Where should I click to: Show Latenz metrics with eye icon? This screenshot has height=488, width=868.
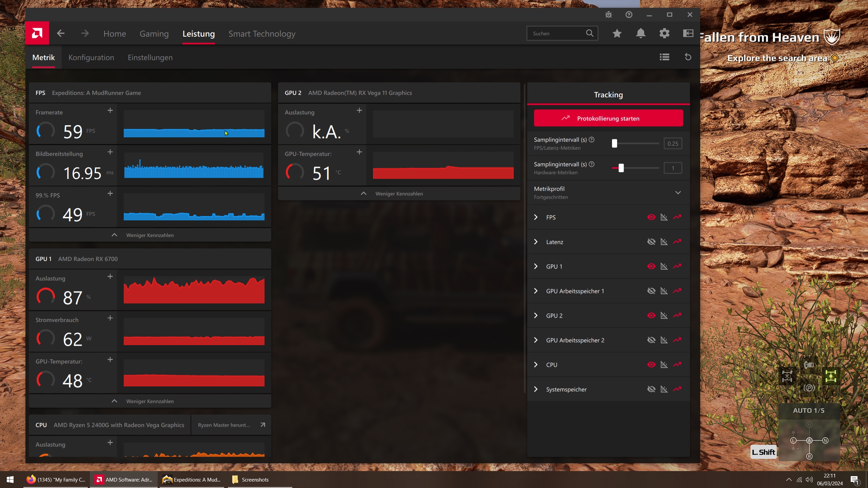[x=651, y=242]
